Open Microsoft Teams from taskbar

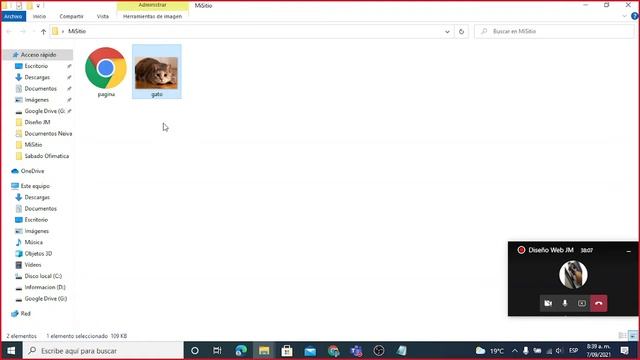pyautogui.click(x=356, y=351)
